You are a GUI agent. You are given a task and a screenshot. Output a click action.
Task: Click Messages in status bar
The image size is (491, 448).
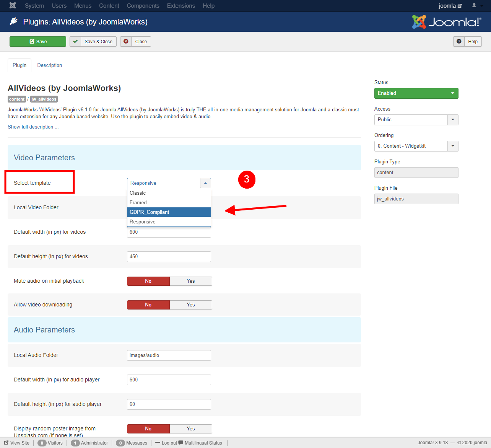tap(132, 443)
